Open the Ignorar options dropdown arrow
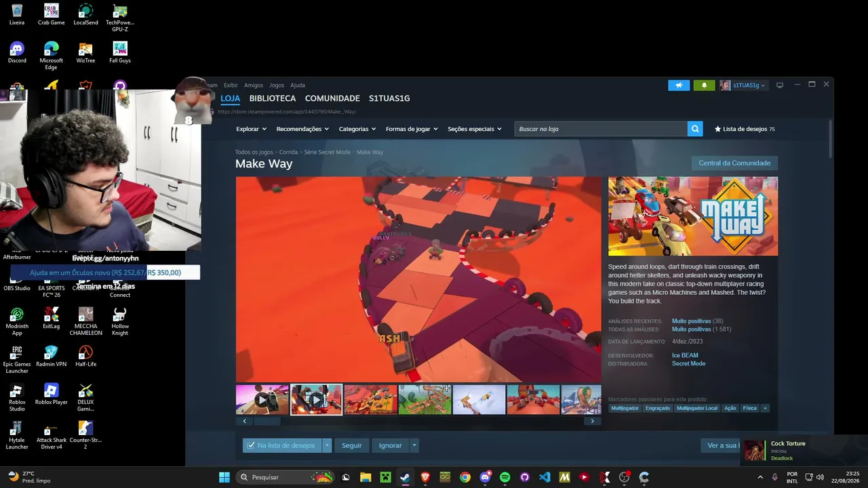 (414, 445)
